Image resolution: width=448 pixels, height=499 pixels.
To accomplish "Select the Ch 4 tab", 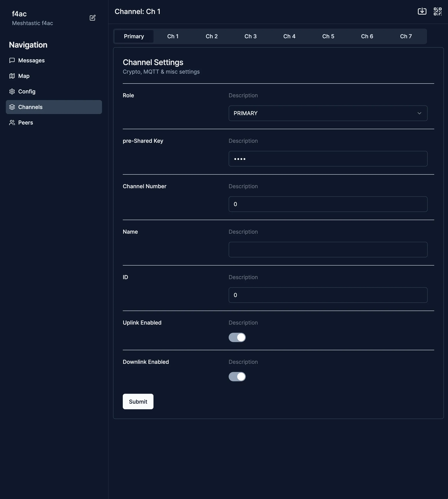I will 289,36.
